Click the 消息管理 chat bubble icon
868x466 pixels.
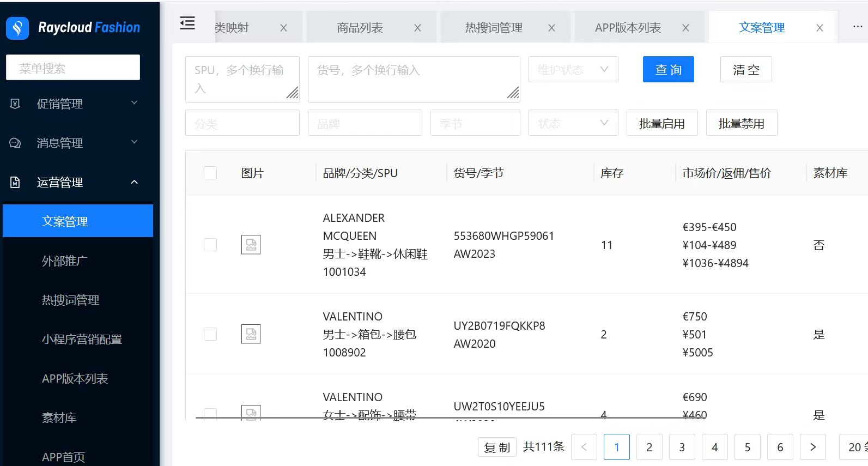pos(15,143)
